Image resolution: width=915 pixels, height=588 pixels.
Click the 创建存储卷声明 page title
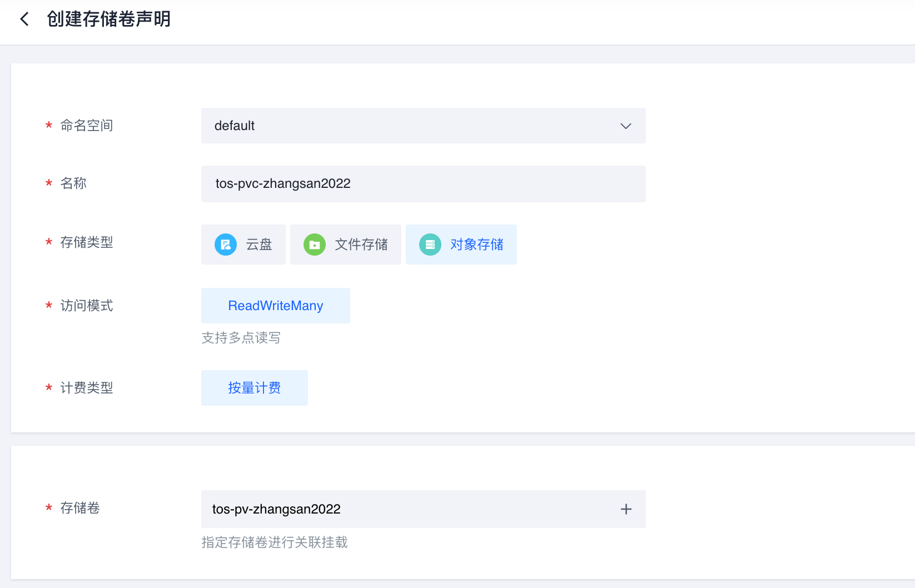[109, 19]
